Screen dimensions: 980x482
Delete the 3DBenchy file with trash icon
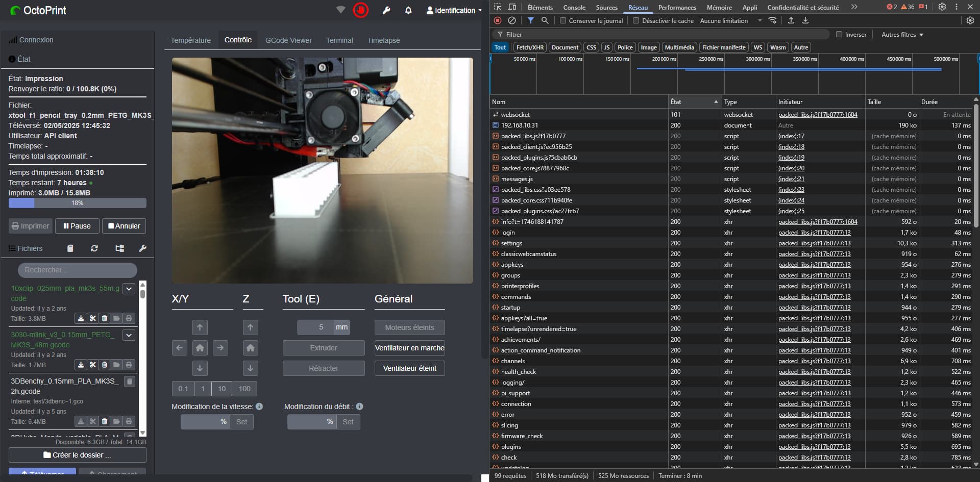tap(105, 421)
